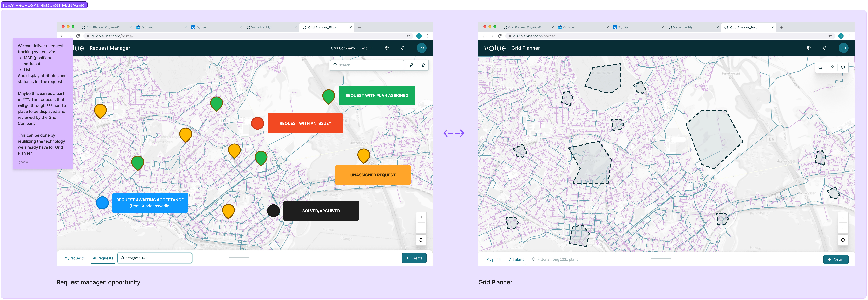Open settings gear in Grid Planner header

pos(809,48)
